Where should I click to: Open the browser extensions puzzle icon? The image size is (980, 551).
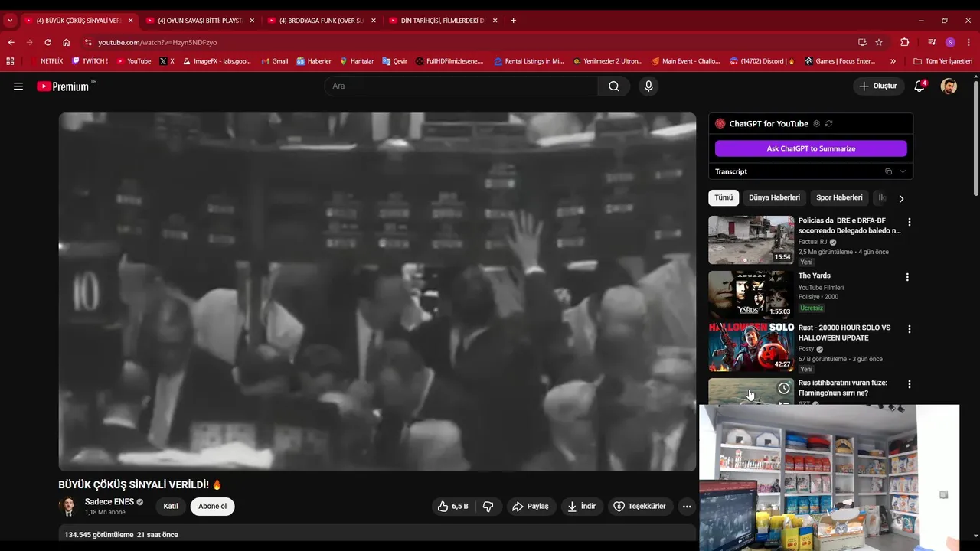point(904,42)
